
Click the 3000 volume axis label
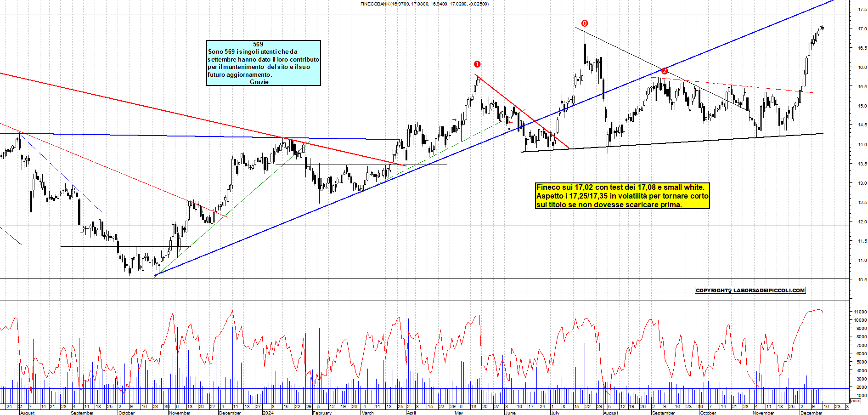(862, 379)
